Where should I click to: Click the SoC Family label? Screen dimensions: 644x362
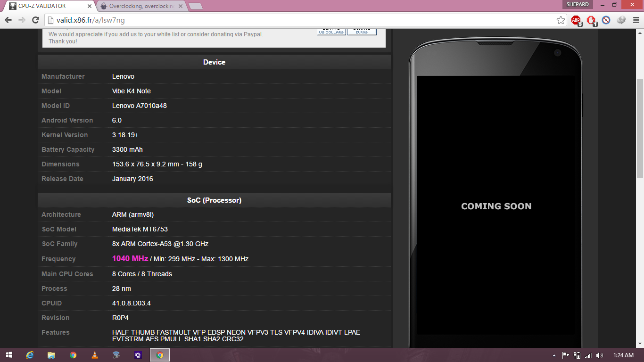59,244
